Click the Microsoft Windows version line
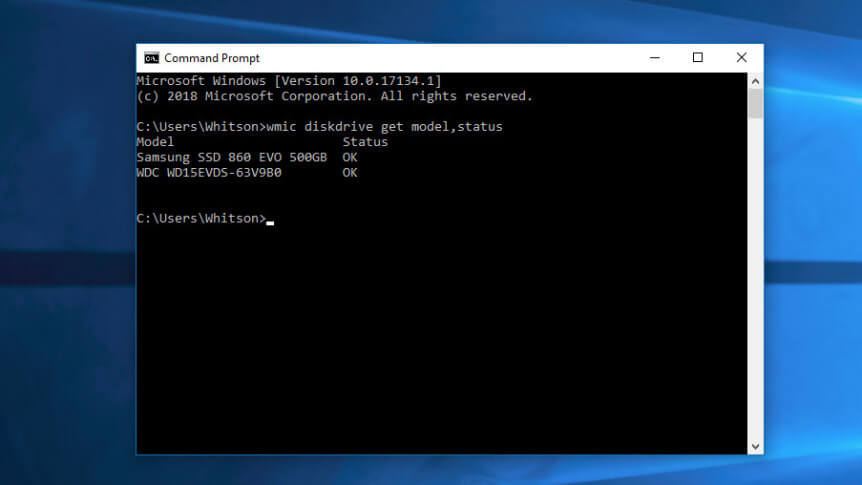 point(288,81)
